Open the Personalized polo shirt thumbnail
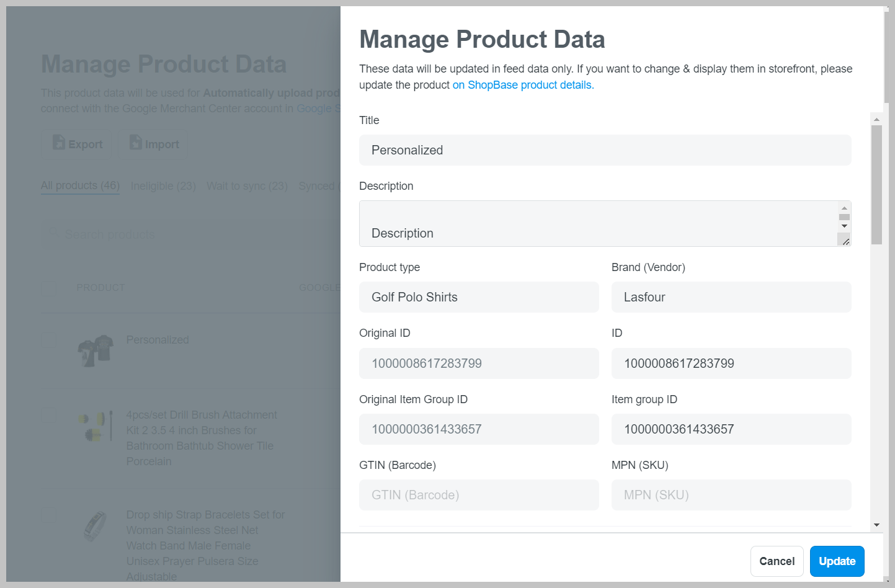895x588 pixels. pyautogui.click(x=96, y=351)
